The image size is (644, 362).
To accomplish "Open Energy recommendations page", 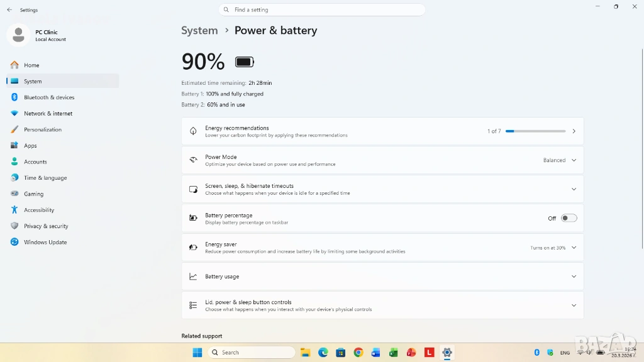I will [x=382, y=131].
